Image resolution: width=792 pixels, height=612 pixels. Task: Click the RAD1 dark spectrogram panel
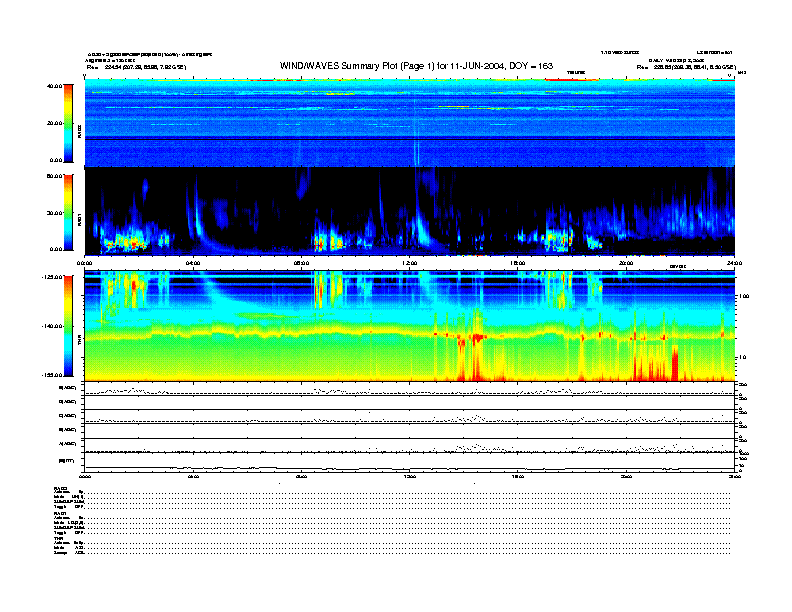point(409,210)
